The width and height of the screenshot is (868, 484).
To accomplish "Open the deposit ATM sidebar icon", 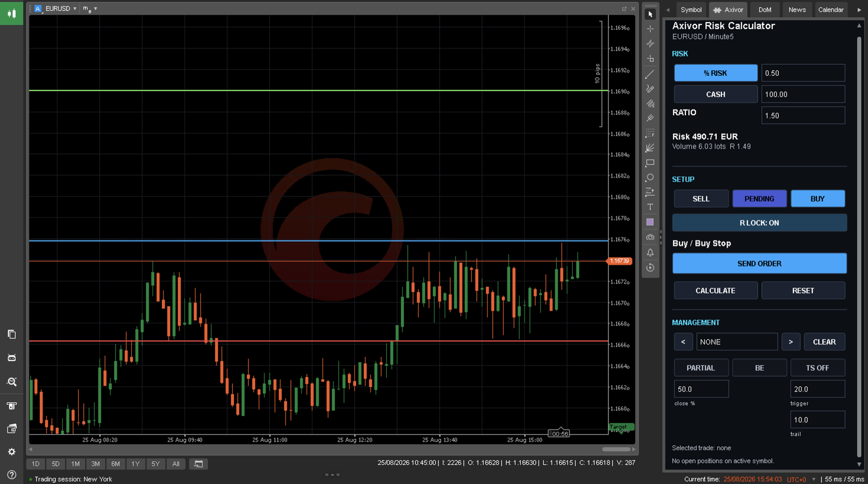I will (x=12, y=406).
